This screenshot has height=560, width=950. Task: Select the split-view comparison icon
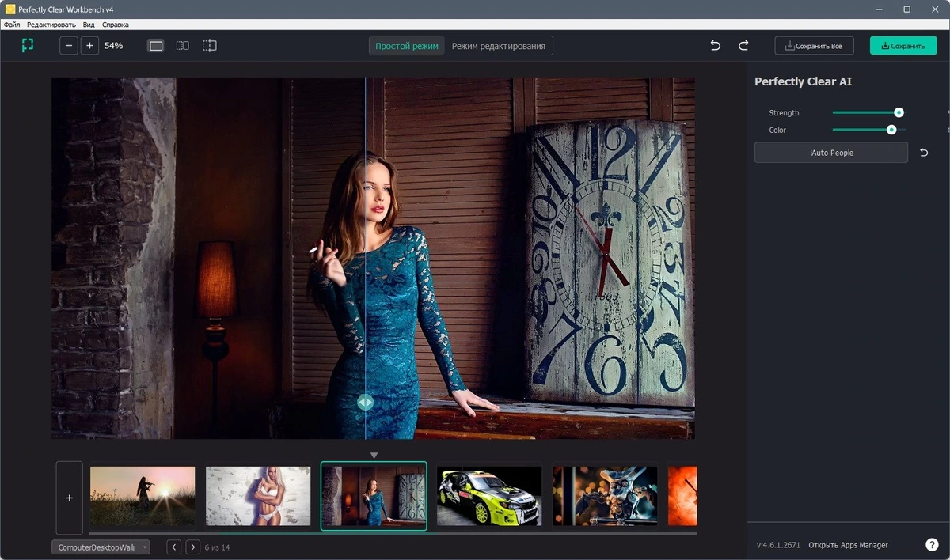pyautogui.click(x=209, y=46)
